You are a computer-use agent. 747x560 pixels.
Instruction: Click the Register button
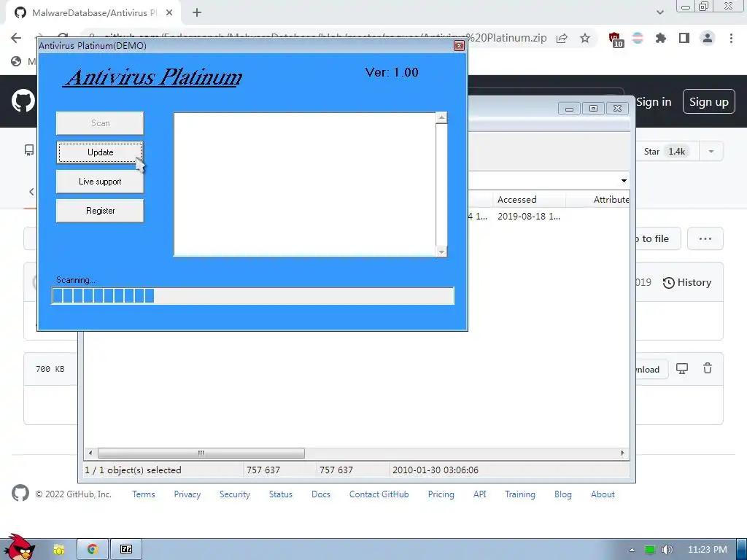point(100,211)
